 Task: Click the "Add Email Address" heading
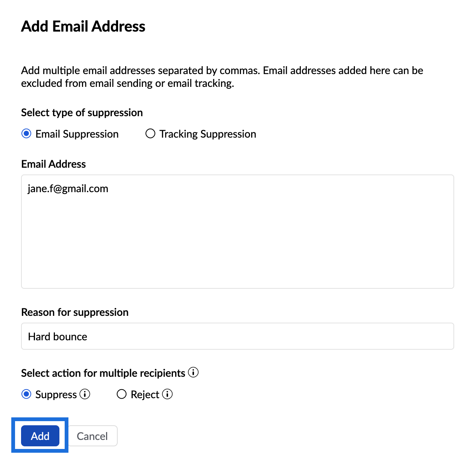click(83, 26)
